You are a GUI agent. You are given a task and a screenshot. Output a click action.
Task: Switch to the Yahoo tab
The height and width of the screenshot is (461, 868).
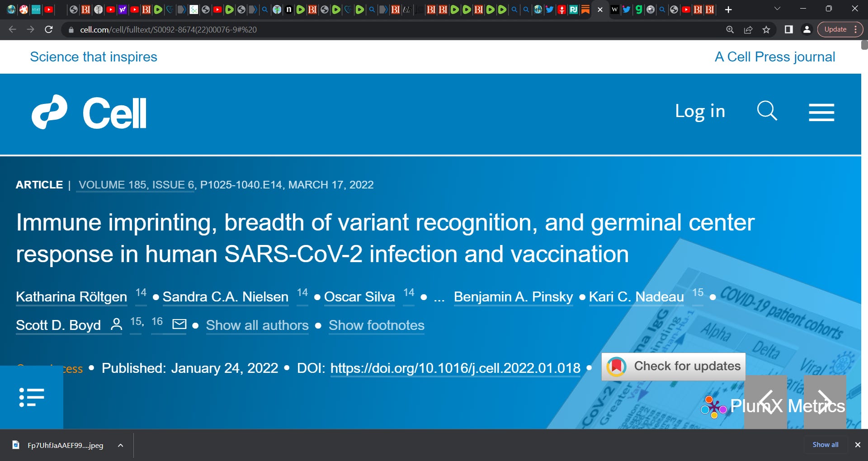(123, 9)
